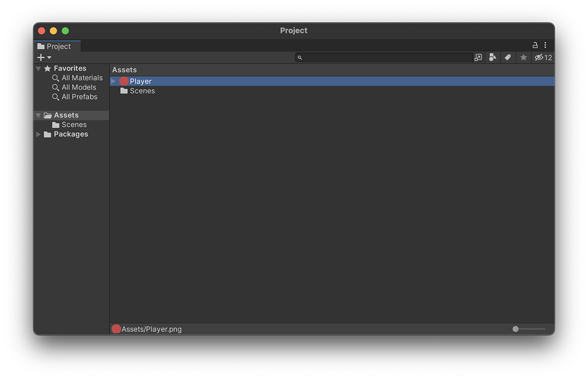
Task: Click the star favorite search icon
Action: click(524, 57)
